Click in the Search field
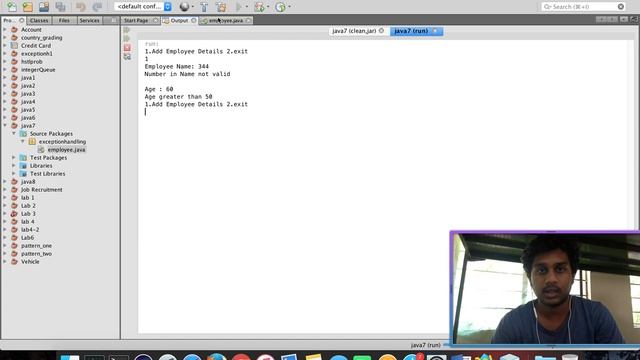 pyautogui.click(x=583, y=7)
